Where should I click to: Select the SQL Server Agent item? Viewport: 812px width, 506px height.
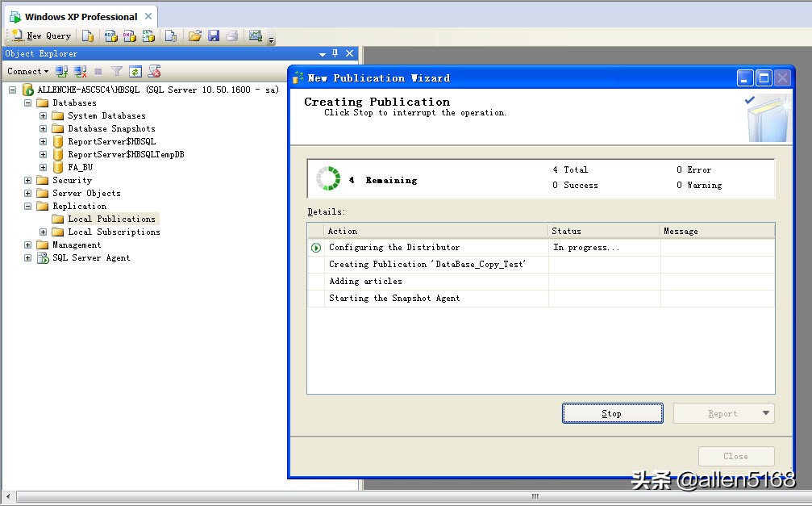pos(91,257)
